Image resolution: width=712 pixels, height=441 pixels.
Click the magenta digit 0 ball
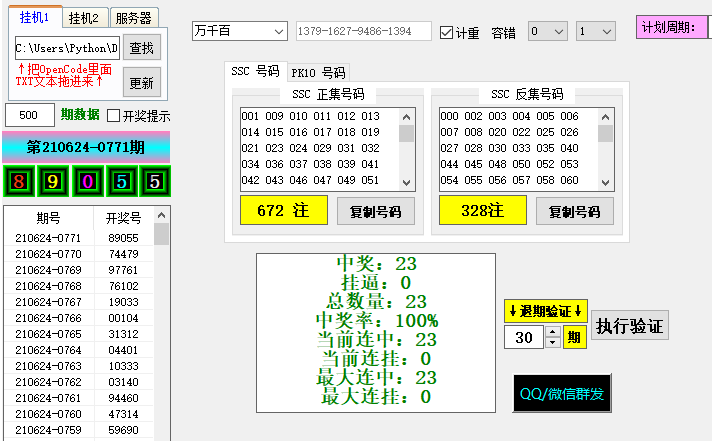pyautogui.click(x=87, y=181)
